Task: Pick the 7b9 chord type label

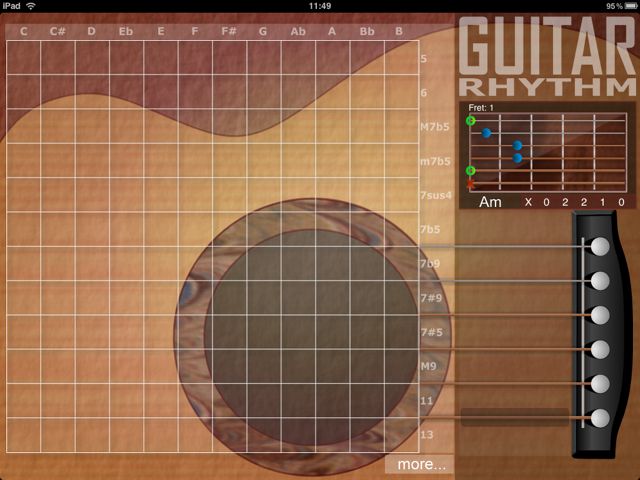Action: tap(430, 264)
